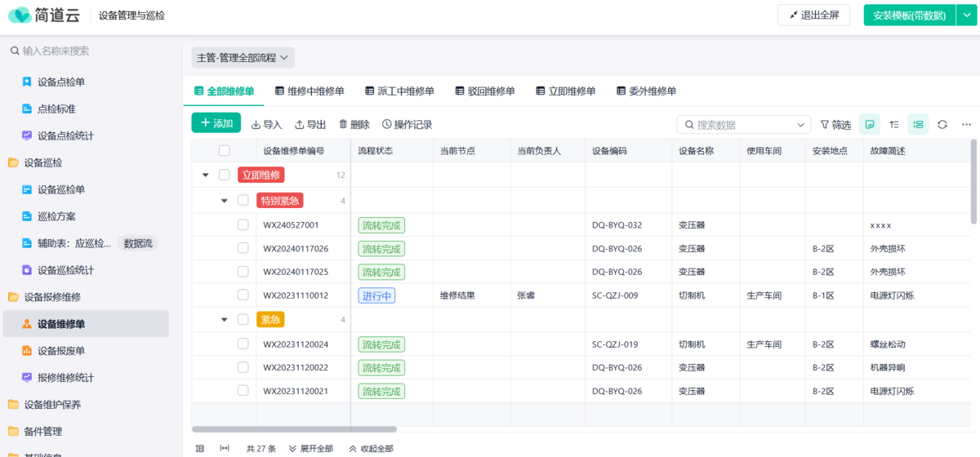Image resolution: width=980 pixels, height=457 pixels.
Task: Click 展开全部 to expand all groups
Action: [x=310, y=449]
